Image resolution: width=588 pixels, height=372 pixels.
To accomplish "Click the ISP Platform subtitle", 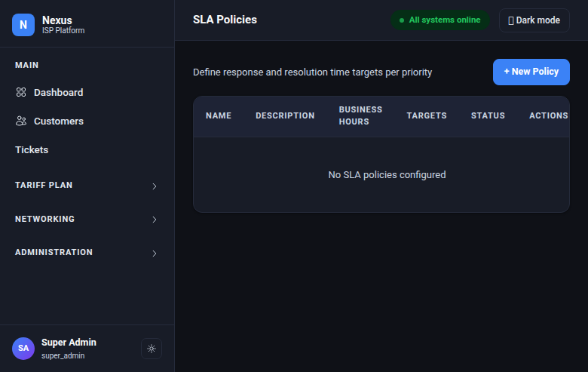I will click(x=63, y=30).
